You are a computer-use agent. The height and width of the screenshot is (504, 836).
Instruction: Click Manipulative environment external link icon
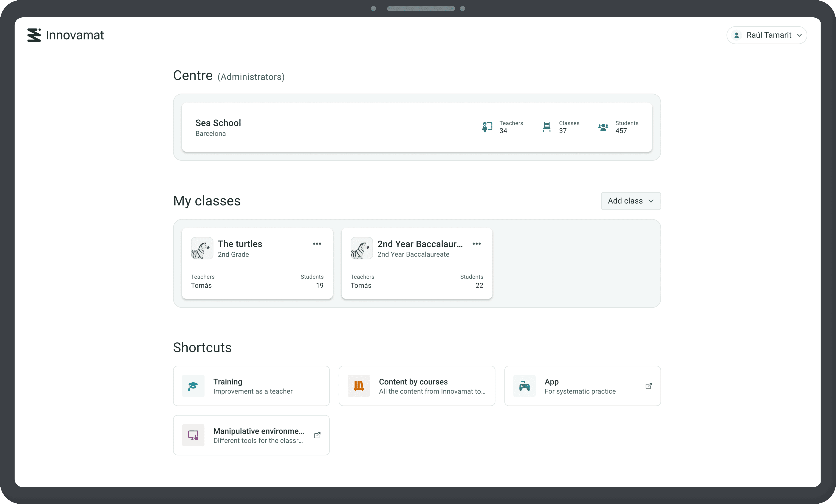coord(317,435)
